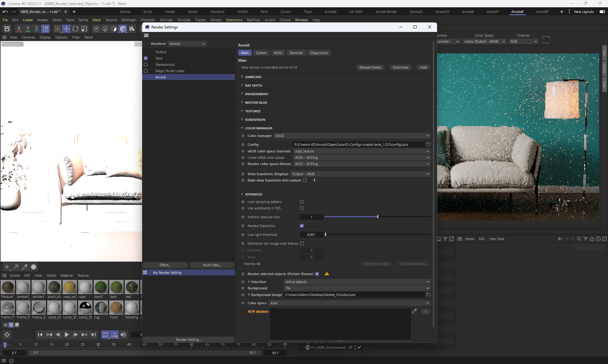The image size is (608, 364).
Task: Click the Release Notes button
Action: click(x=370, y=67)
